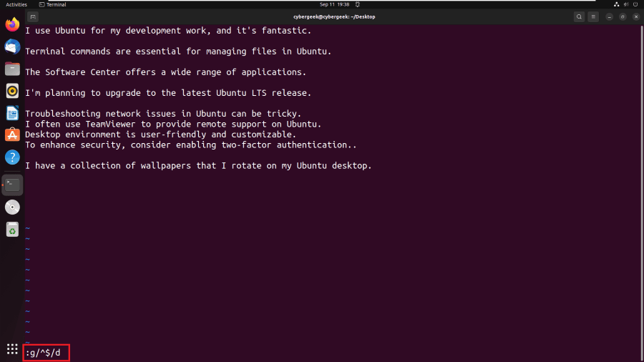
Task: Click the vim command line ':g/^$/d'
Action: click(43, 353)
